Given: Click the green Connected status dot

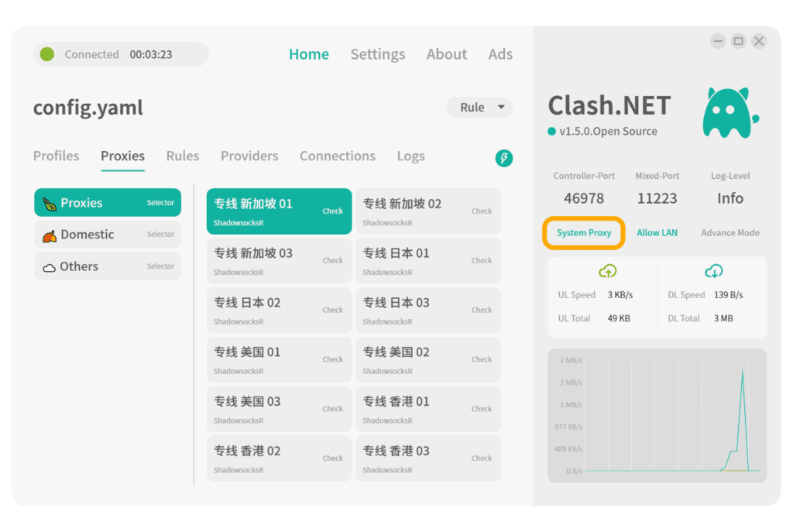Looking at the screenshot, I should pos(46,54).
